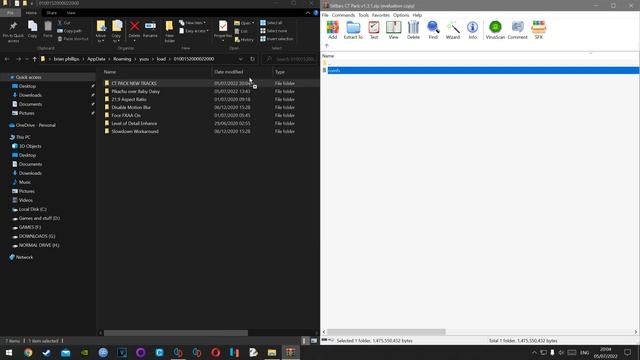The width and height of the screenshot is (640, 360).
Task: Switch Explorer to details view layout button
Action: pyautogui.click(x=304, y=340)
